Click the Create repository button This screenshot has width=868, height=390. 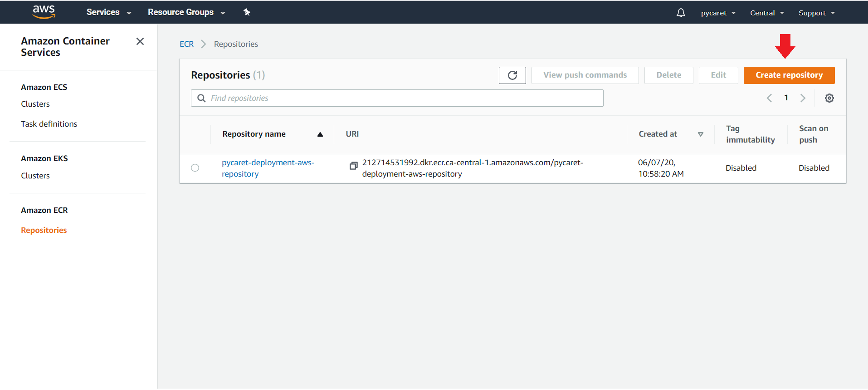tap(789, 75)
